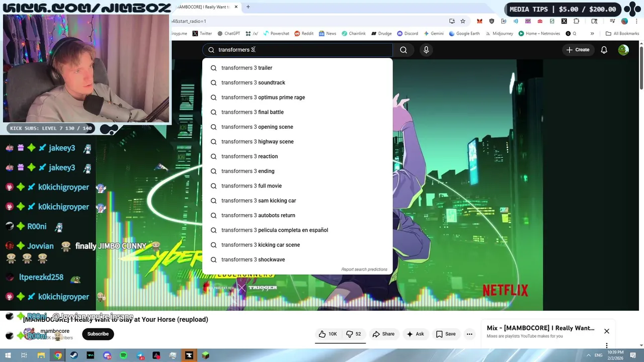
Task: Select suggestion 'transformers 3 soundtrack'
Action: pos(297,82)
